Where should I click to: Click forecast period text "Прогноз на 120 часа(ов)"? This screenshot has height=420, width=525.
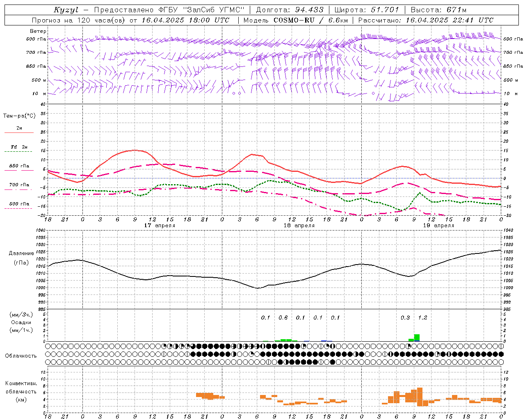79,20
